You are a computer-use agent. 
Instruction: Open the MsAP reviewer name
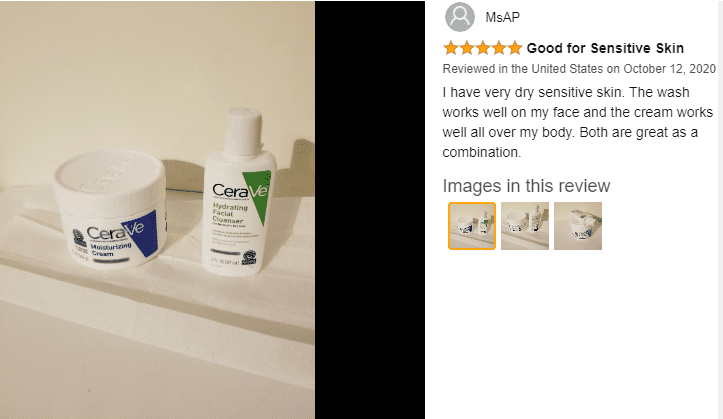click(x=503, y=18)
